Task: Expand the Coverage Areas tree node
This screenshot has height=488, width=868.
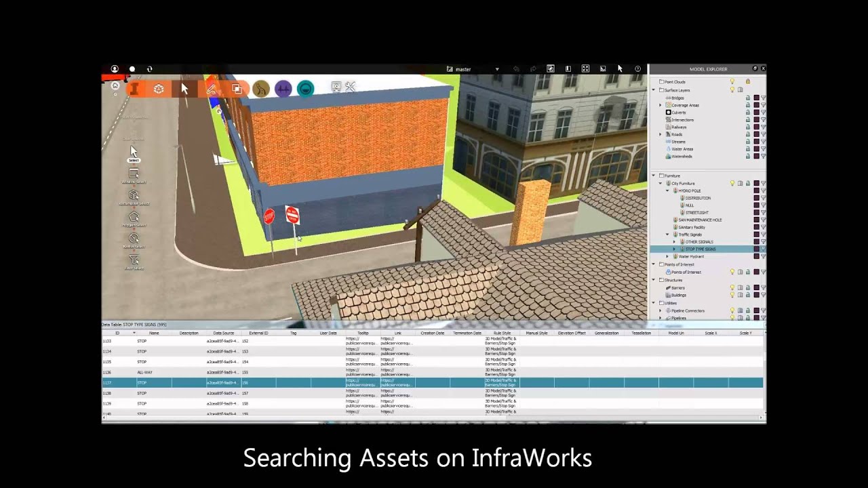Action: coord(660,105)
